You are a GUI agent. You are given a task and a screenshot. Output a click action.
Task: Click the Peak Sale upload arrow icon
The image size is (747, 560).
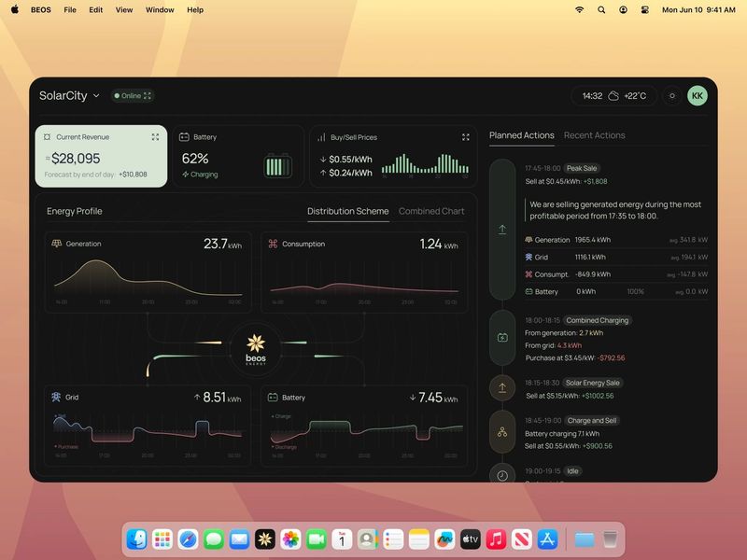point(502,230)
